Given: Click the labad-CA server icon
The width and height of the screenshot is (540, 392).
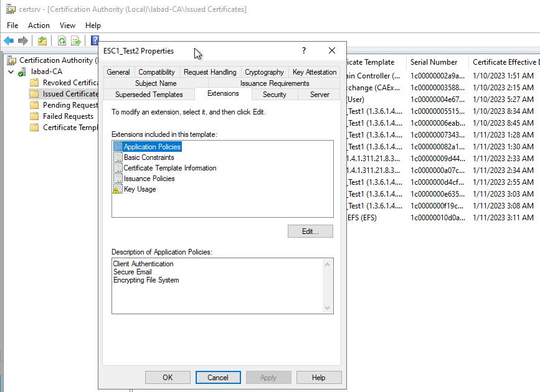Looking at the screenshot, I should [23, 72].
